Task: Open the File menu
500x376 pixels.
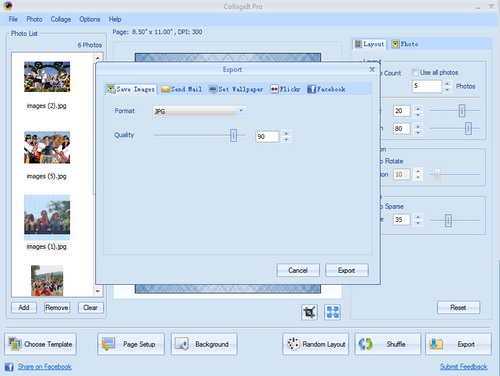Action: (x=13, y=19)
